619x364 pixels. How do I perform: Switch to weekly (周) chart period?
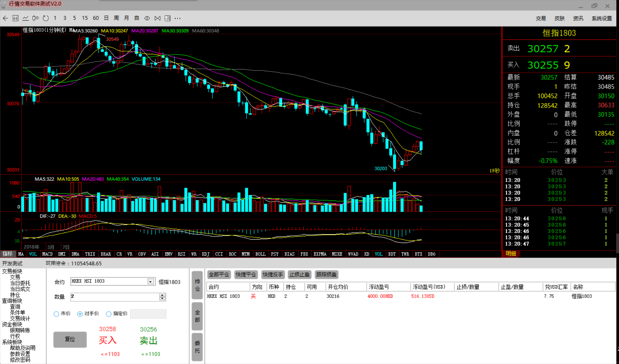[116, 18]
